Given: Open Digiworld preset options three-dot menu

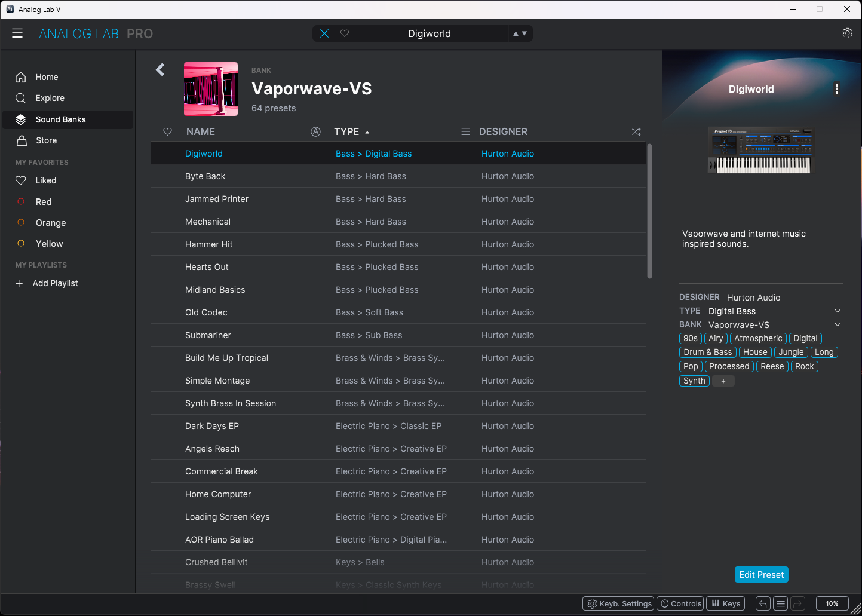Looking at the screenshot, I should 837,89.
